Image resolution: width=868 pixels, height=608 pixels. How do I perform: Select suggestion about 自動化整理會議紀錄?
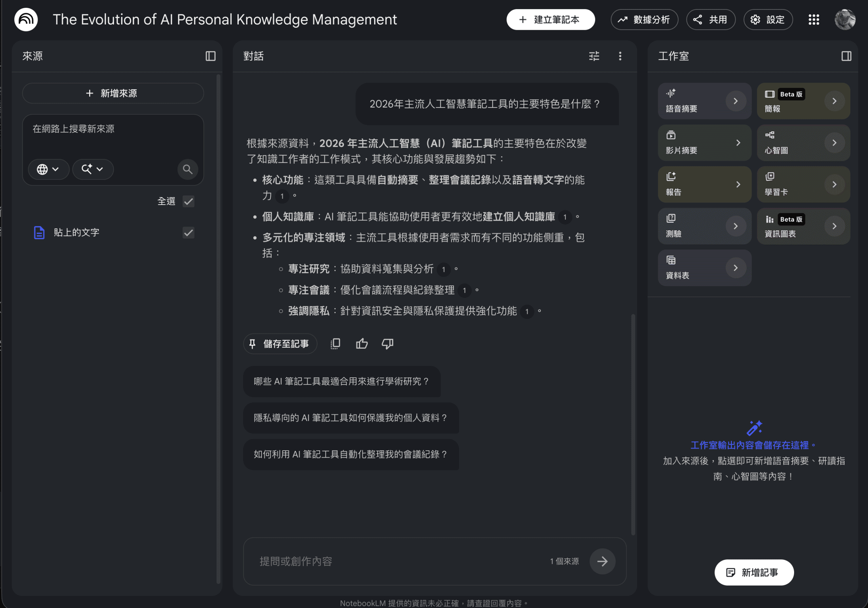351,454
